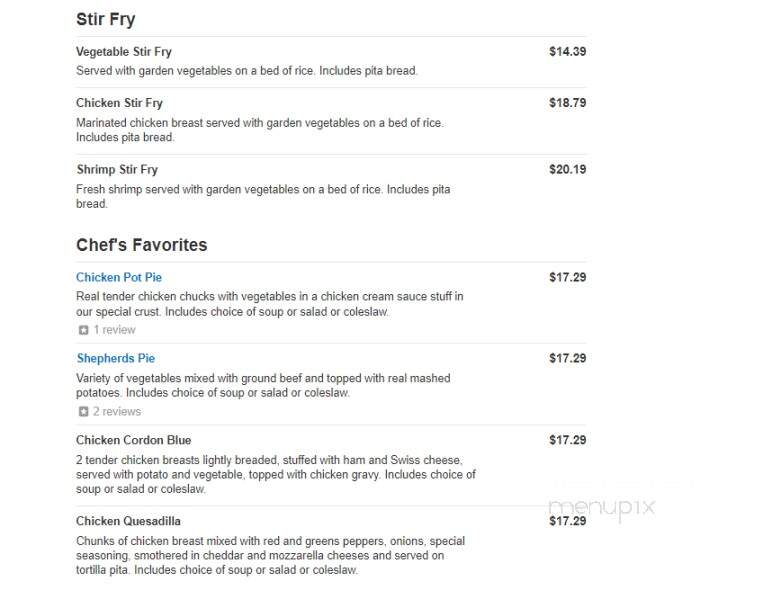This screenshot has width=781, height=590.
Task: Click the Stir Fry section heading
Action: pyautogui.click(x=106, y=19)
